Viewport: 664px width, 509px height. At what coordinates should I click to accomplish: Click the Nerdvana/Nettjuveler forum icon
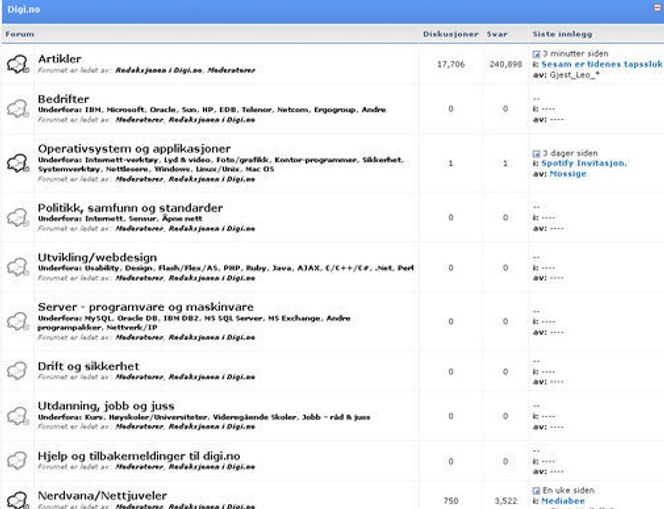coord(17,500)
